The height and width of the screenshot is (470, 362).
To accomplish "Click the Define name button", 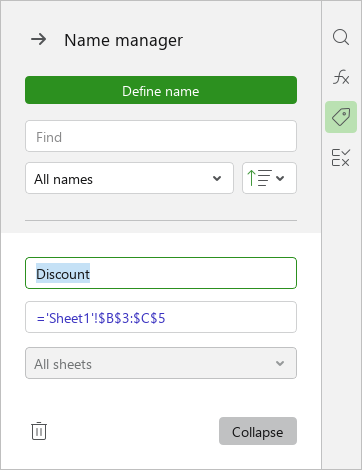I will tap(161, 90).
